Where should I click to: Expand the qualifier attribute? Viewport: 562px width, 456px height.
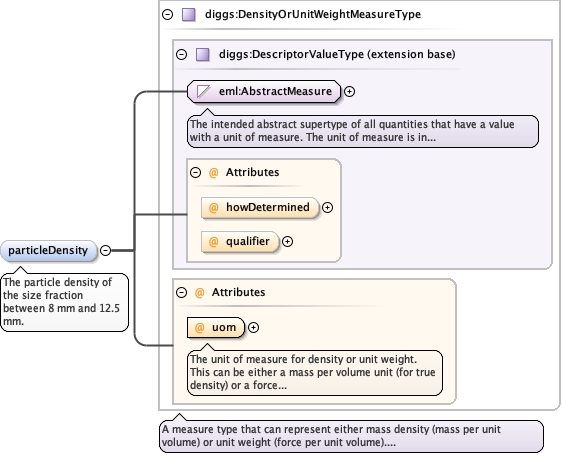287,242
